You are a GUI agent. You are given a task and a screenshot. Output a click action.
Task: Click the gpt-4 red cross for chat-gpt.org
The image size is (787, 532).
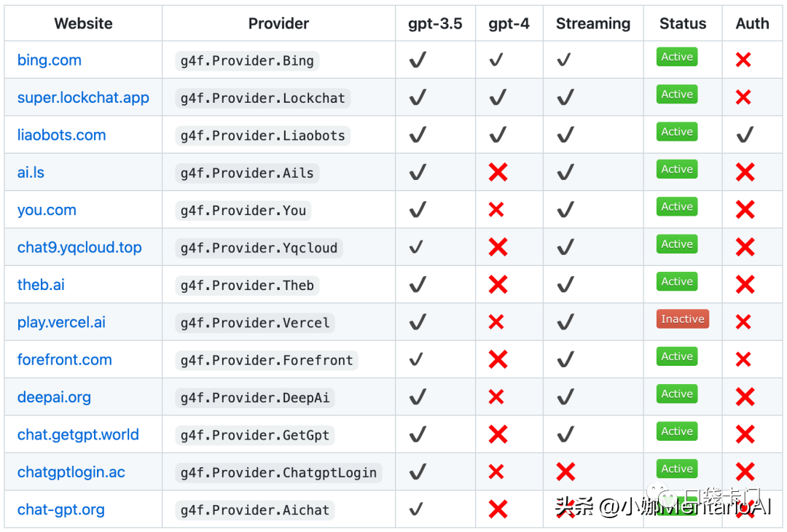498,509
